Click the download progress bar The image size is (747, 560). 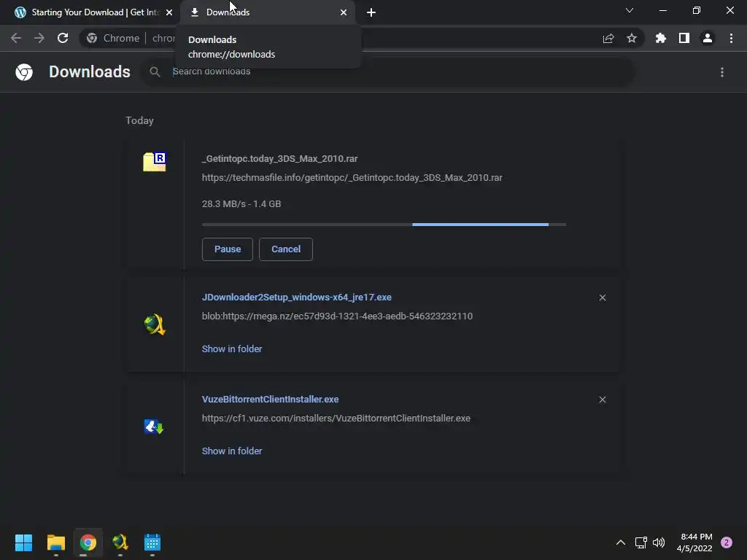point(384,225)
